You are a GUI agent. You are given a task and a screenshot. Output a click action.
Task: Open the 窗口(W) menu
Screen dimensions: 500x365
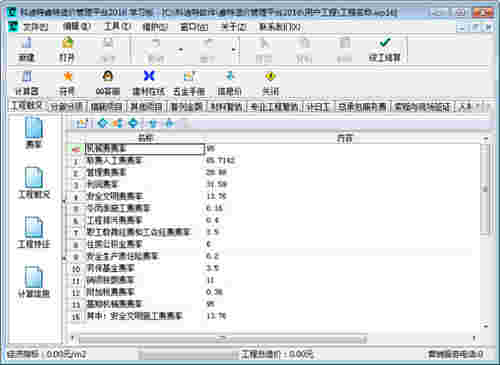(x=194, y=27)
